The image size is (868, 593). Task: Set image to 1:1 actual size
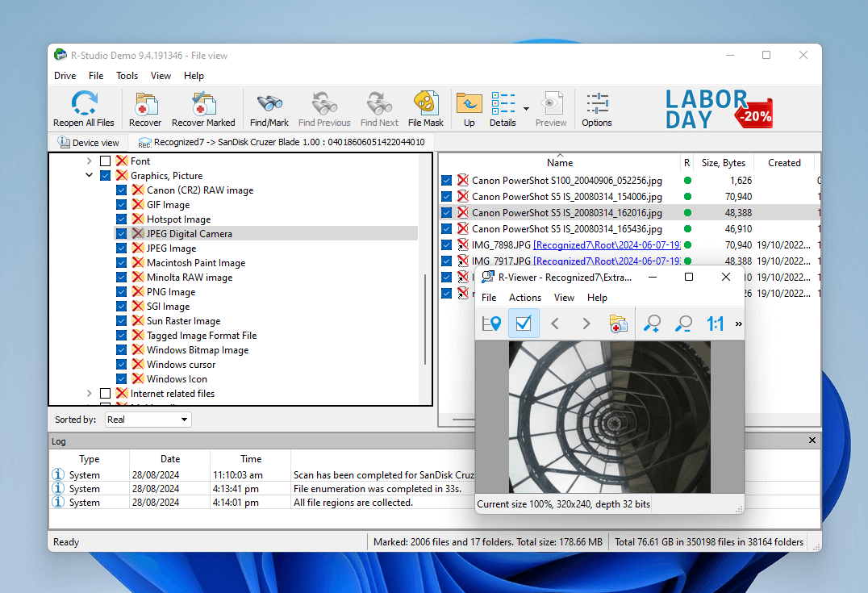point(714,323)
